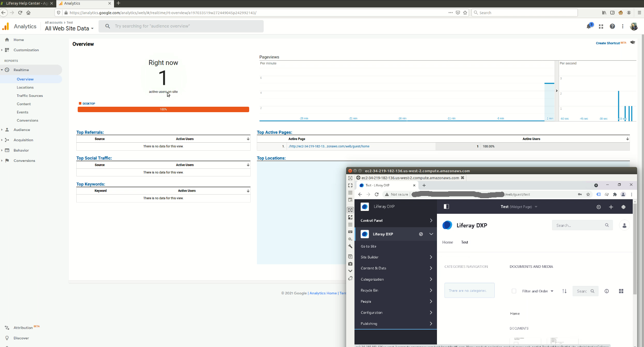Switch to Liferay Help Center browser tab
The width and height of the screenshot is (644, 347).
[27, 3]
